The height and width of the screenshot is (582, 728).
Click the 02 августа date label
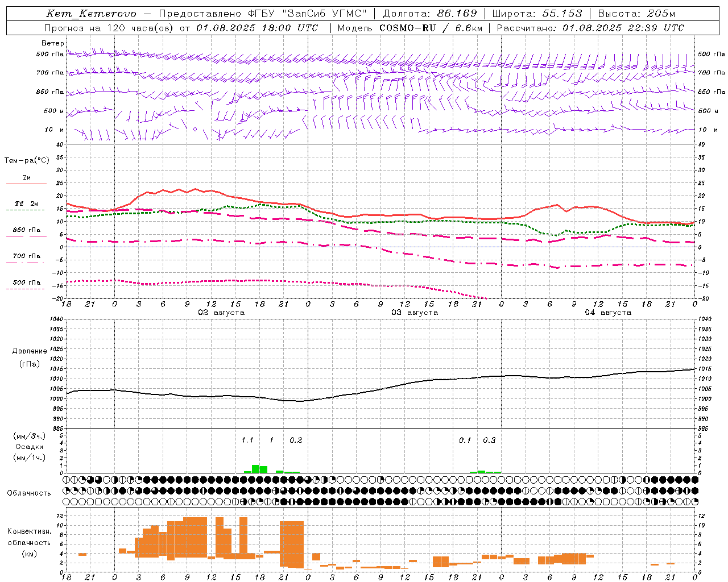pyautogui.click(x=221, y=313)
